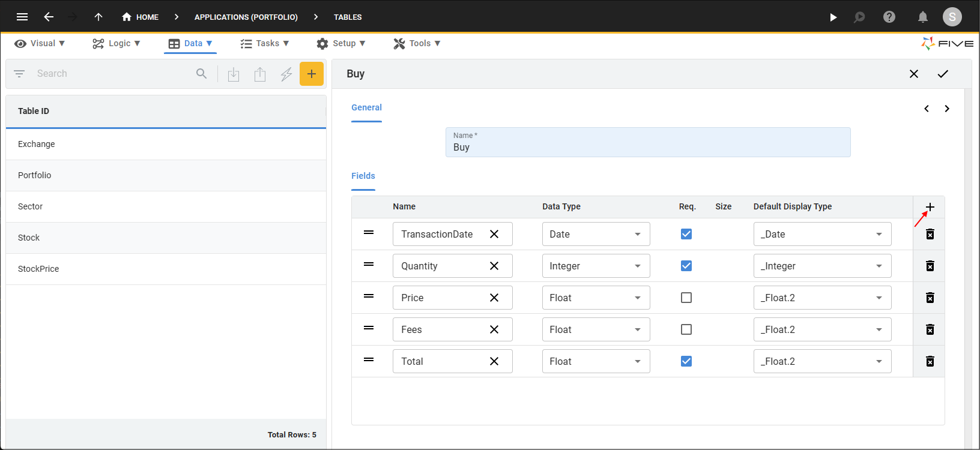Open Display Type dropdown for Fees row
Screen dimensions: 980x450
click(x=823, y=329)
